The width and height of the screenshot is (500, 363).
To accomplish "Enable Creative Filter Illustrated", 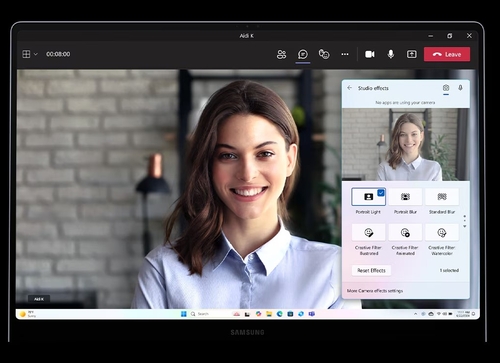I will [x=368, y=232].
